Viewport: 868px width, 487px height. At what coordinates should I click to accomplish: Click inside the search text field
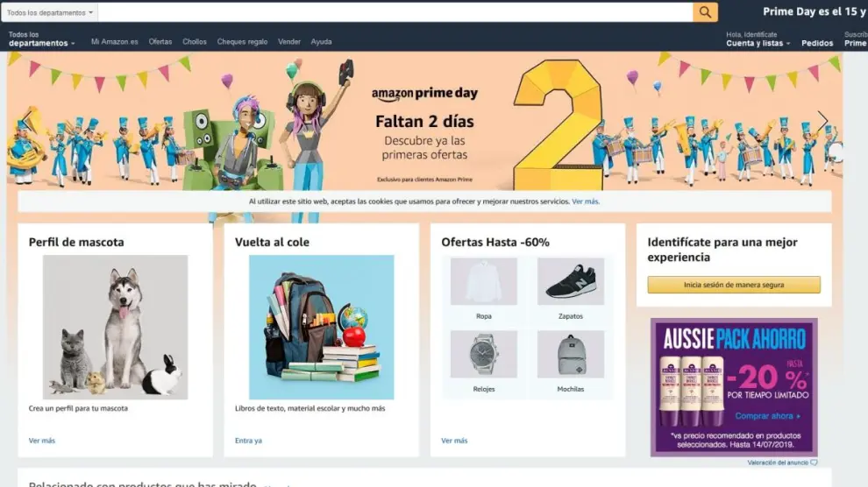pos(395,12)
